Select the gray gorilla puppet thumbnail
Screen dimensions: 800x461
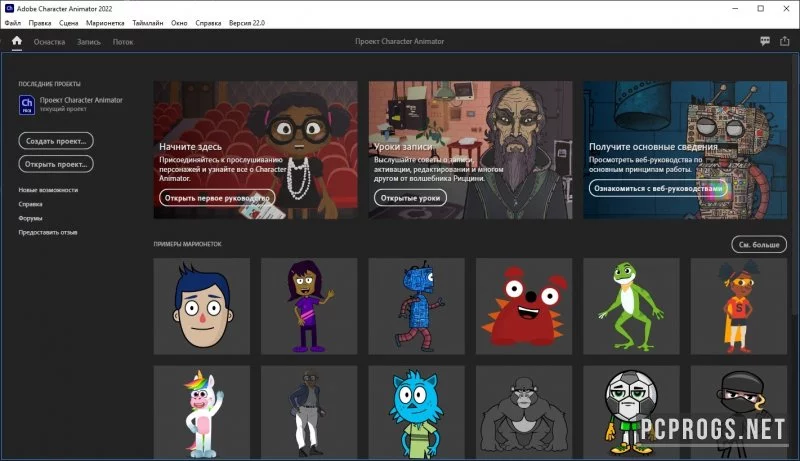(x=524, y=412)
